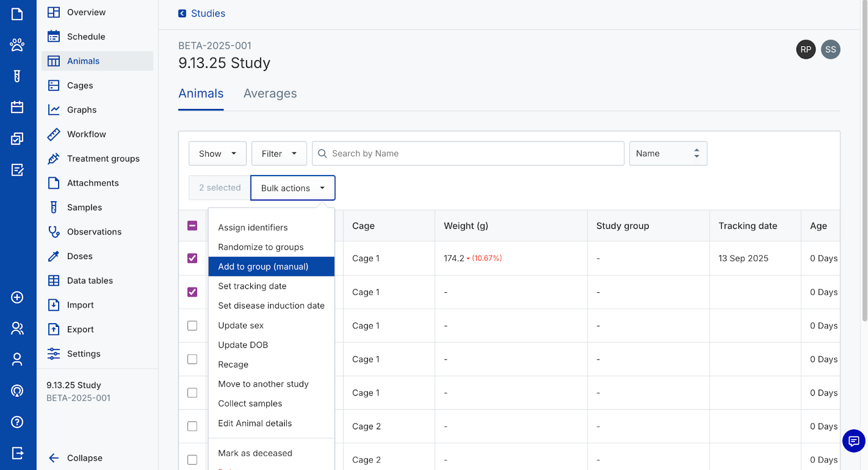Viewport: 868px width, 470px height.
Task: Click the paw print icon in left rail
Action: 17,44
